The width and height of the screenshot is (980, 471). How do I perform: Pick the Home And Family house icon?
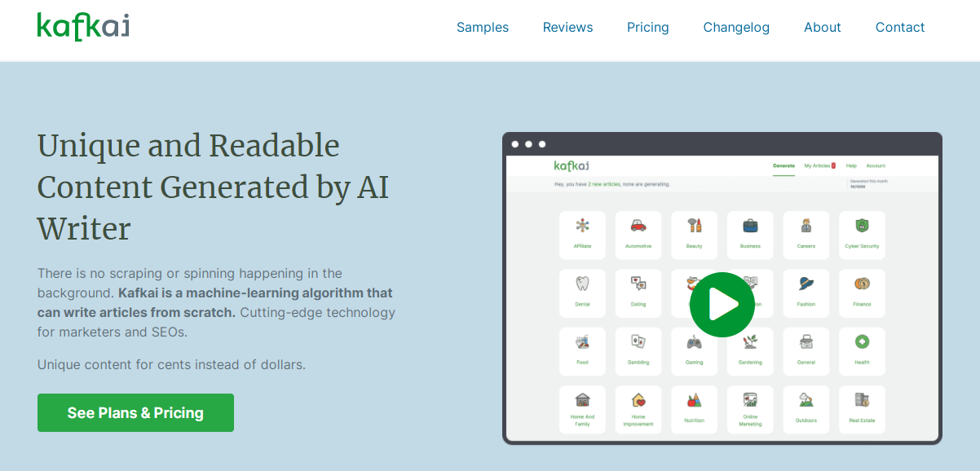(x=582, y=399)
